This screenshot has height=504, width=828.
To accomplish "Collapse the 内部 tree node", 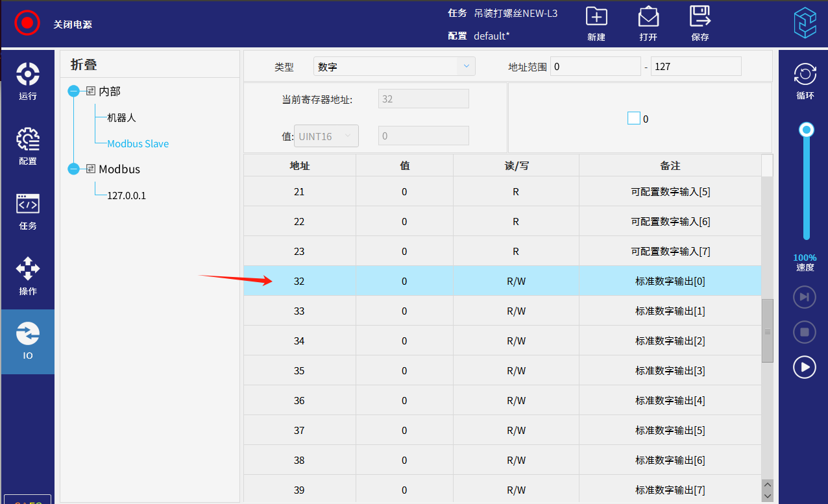I will tap(73, 91).
